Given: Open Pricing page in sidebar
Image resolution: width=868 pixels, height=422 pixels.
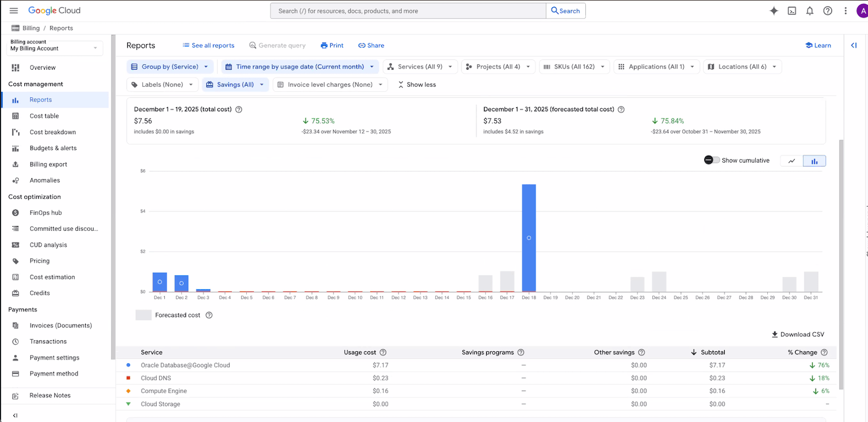Looking at the screenshot, I should coord(39,261).
